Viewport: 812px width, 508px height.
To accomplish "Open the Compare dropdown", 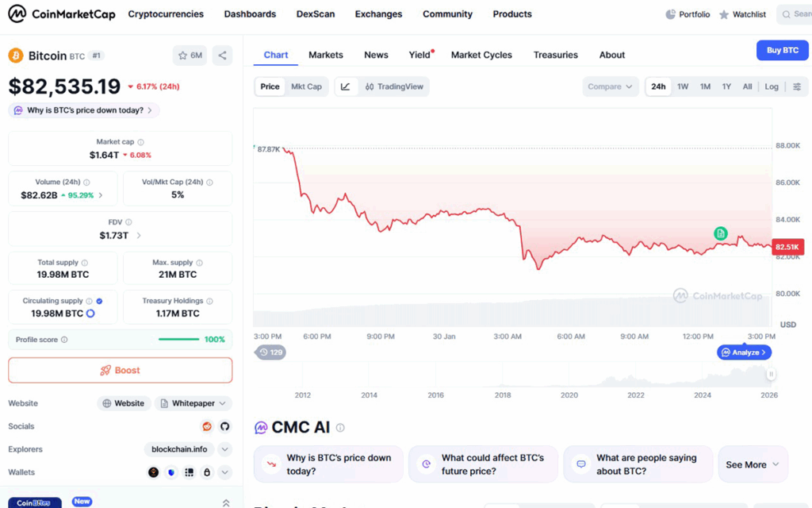I will [610, 87].
